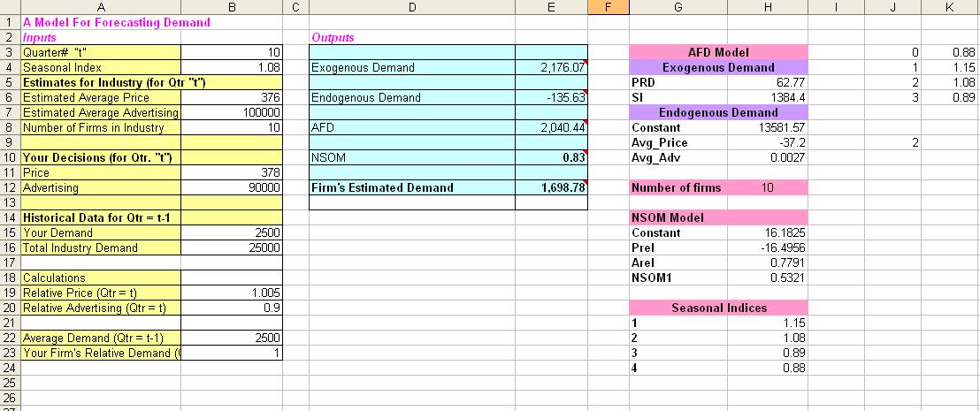Select NSOM Constant value 16.1825
Screen dimensions: 980x411
(768, 232)
